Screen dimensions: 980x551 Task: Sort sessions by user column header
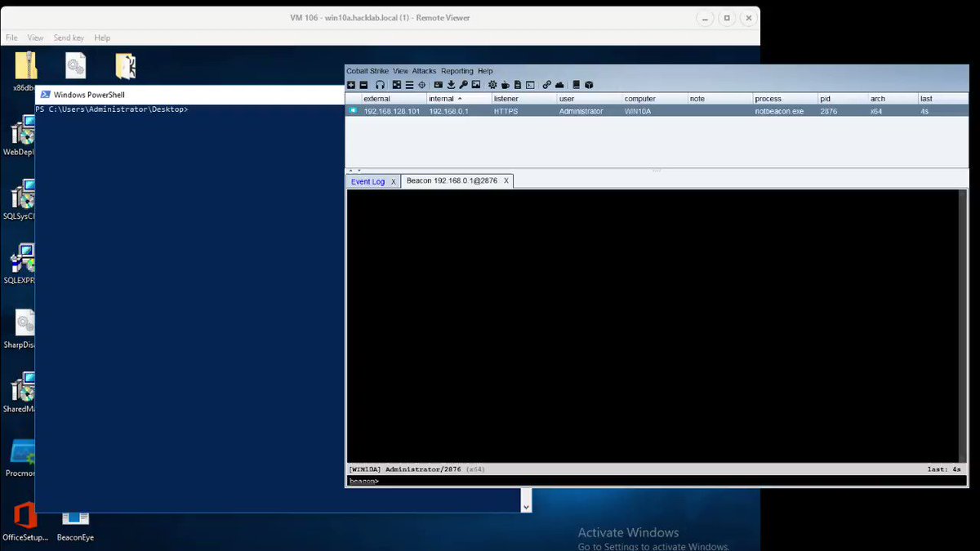coord(590,99)
